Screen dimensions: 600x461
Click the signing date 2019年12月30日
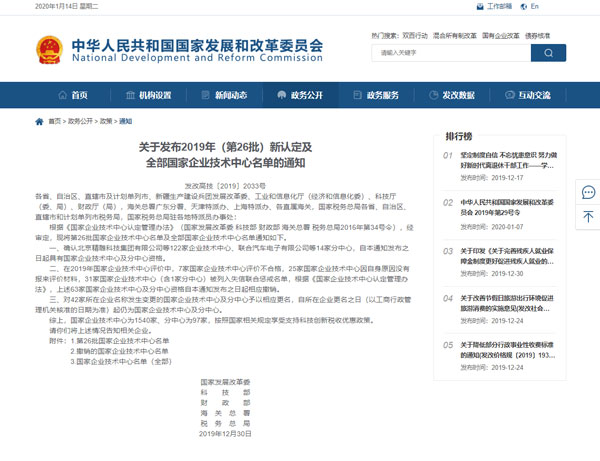[225, 434]
